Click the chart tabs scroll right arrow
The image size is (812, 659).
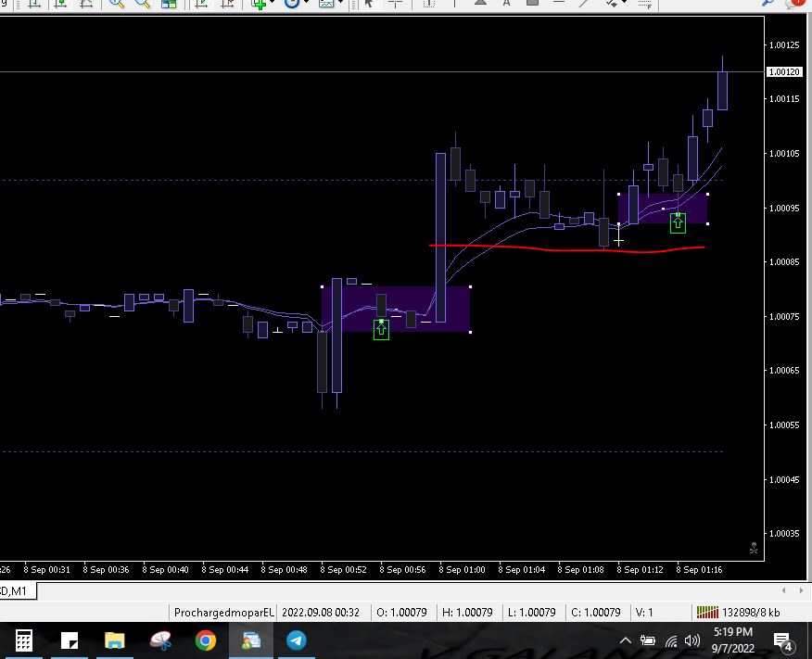[x=801, y=590]
